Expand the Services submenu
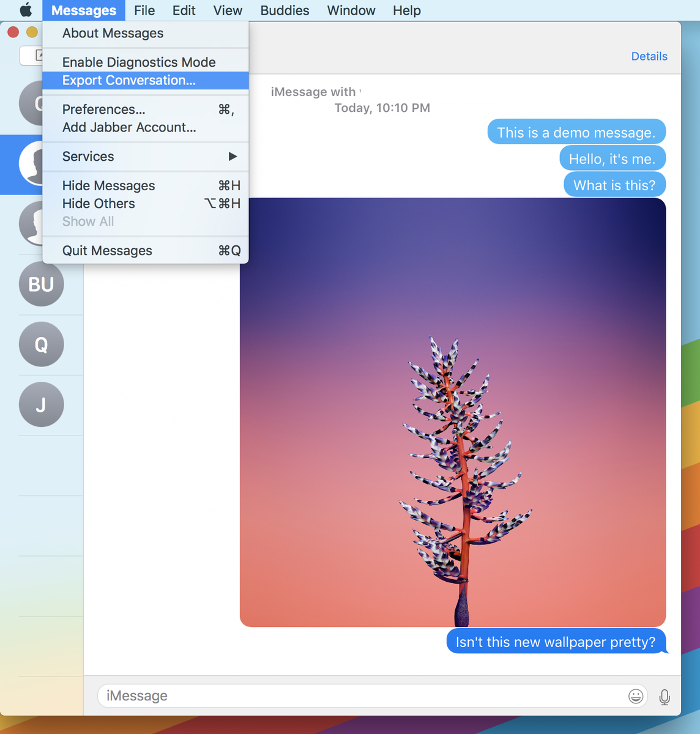This screenshot has height=734, width=700. tap(146, 156)
